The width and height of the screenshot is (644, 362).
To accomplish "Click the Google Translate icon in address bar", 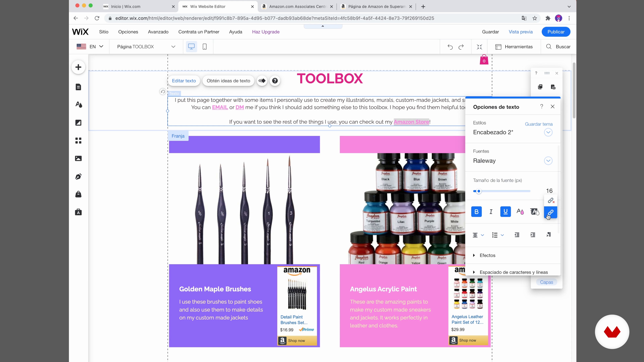I will coord(524,18).
